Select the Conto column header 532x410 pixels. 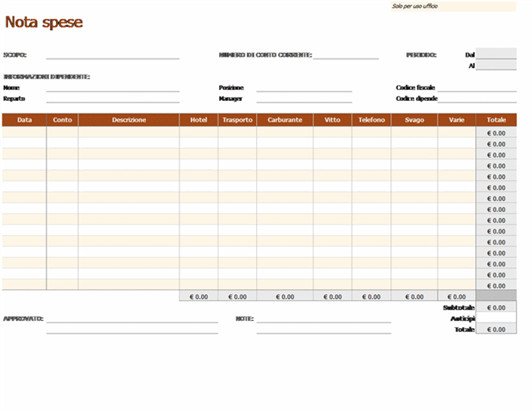pos(62,120)
